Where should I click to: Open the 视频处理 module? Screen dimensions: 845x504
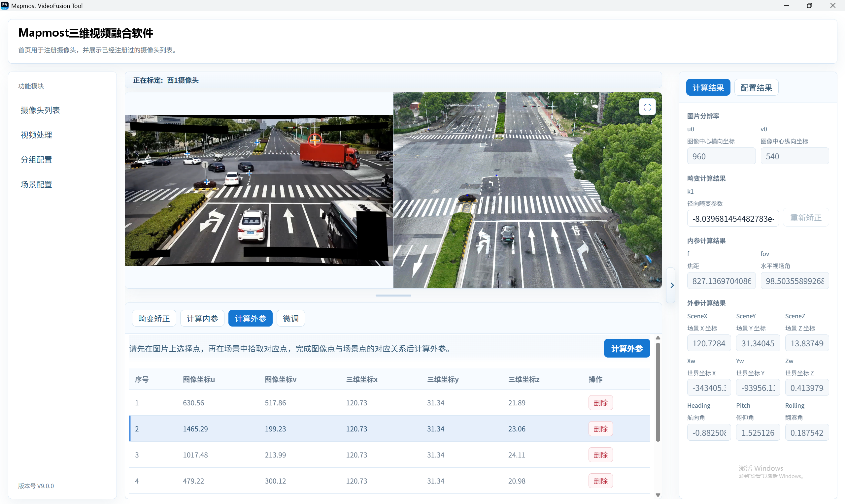pos(36,135)
